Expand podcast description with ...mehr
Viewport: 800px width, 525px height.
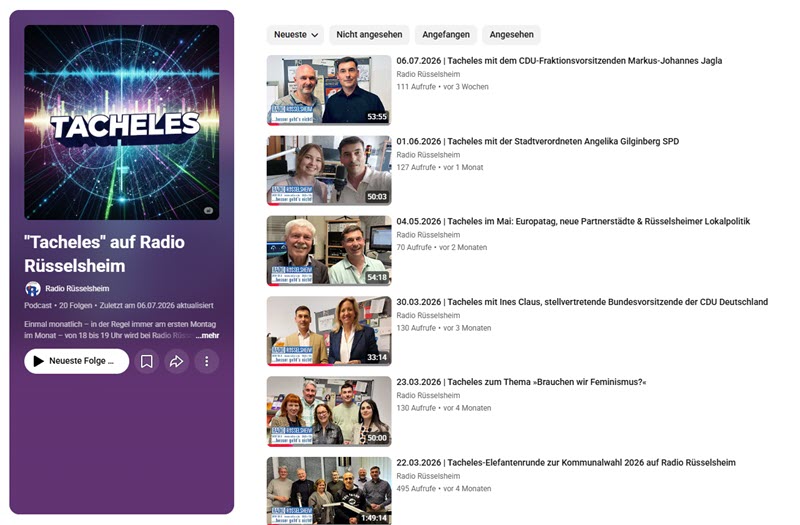point(207,335)
